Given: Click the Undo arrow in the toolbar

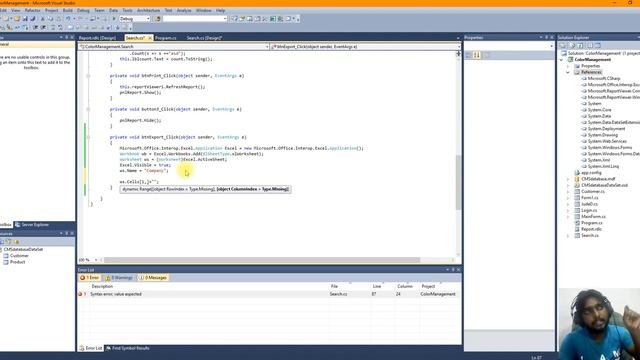Looking at the screenshot, I should click(x=68, y=19).
